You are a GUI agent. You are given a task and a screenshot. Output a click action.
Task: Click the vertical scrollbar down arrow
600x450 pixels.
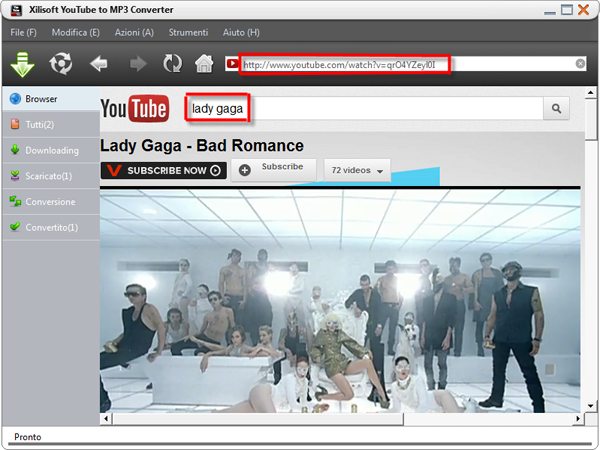(x=590, y=406)
